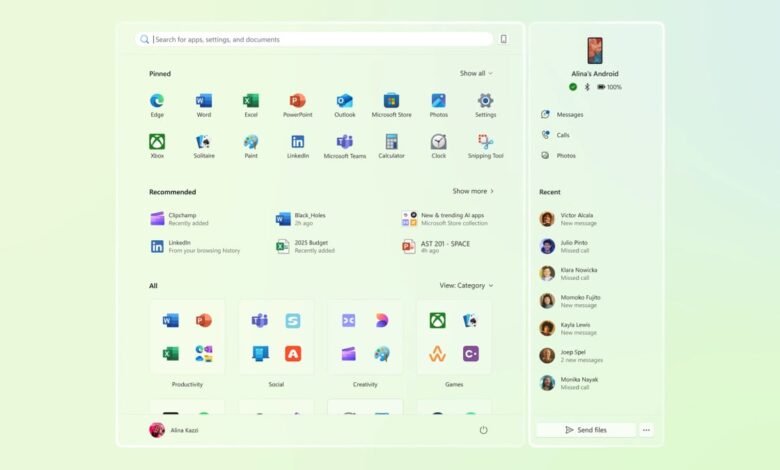
Task: Focus the search apps, settings, documents box
Action: pyautogui.click(x=314, y=39)
